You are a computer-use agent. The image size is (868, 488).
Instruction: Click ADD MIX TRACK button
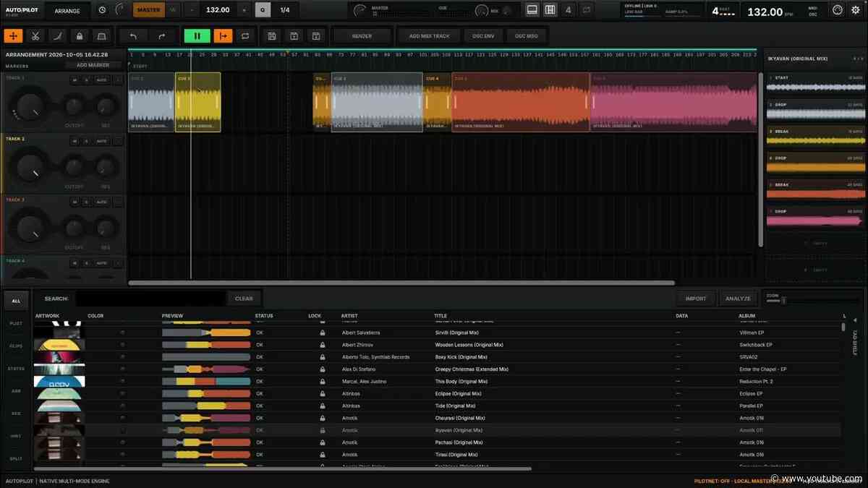[x=429, y=36]
